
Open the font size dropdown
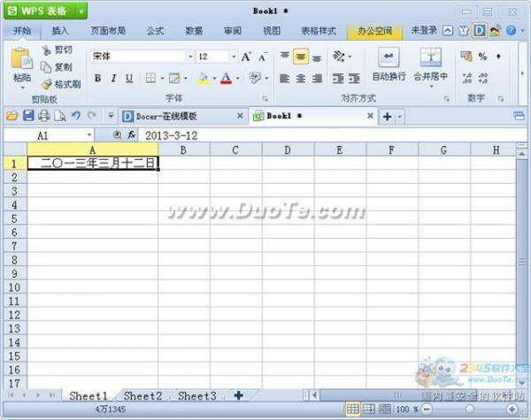[234, 57]
